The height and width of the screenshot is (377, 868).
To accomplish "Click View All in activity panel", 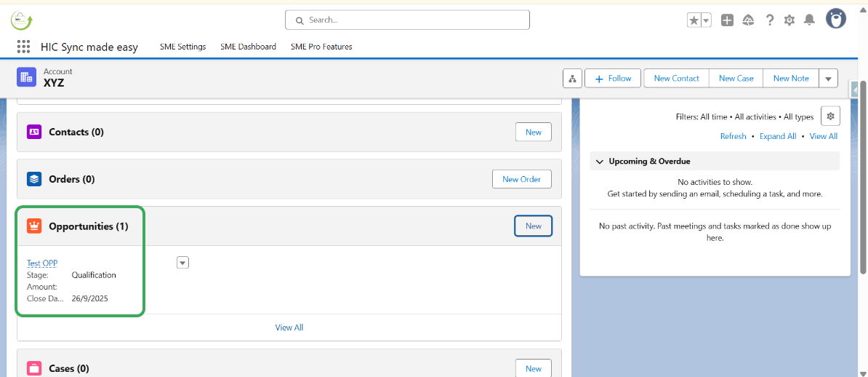I will click(x=823, y=136).
